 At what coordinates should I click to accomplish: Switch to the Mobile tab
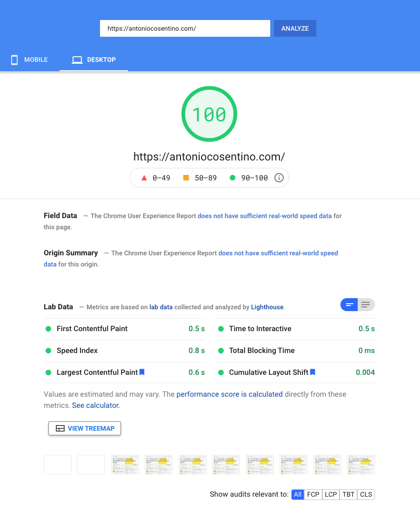[x=30, y=60]
